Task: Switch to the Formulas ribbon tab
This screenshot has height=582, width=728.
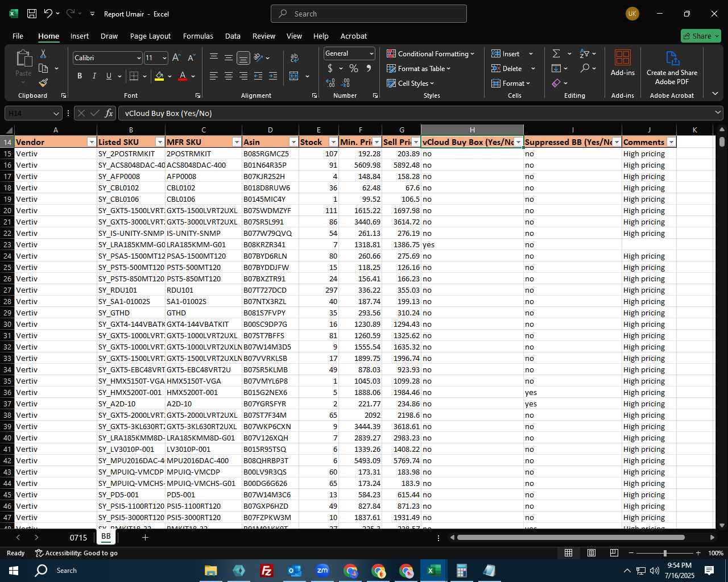Action: tap(198, 36)
